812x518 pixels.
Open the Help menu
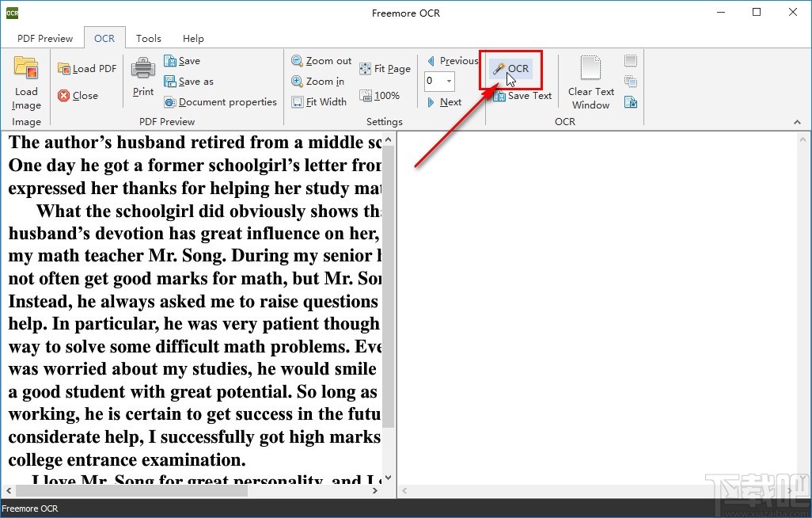pyautogui.click(x=192, y=37)
